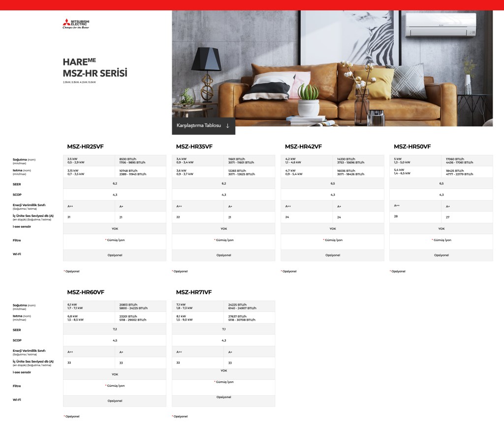Image resolution: width=504 pixels, height=434 pixels.
Task: Select the MSZ-HR60VF model heading
Action: [x=86, y=292]
